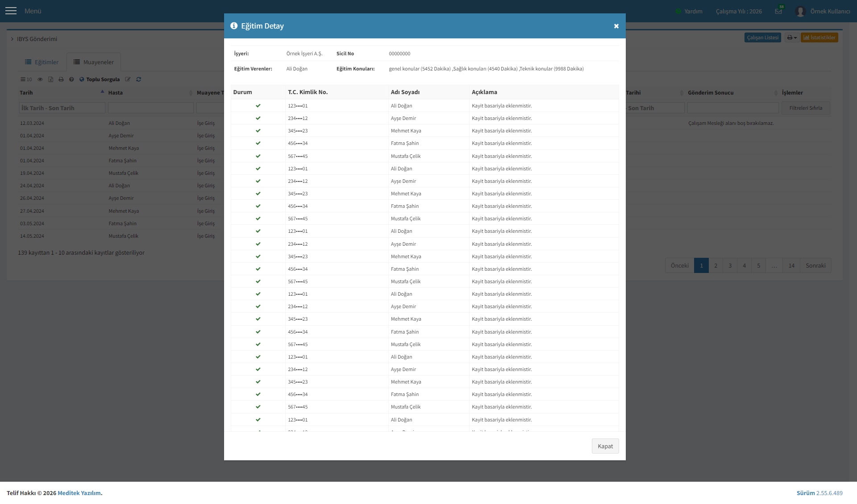Open the hamburger Menü icon

coord(11,11)
